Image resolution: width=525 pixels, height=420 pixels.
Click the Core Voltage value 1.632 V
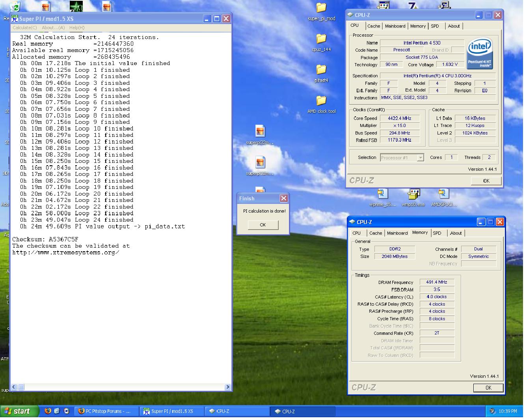(450, 64)
